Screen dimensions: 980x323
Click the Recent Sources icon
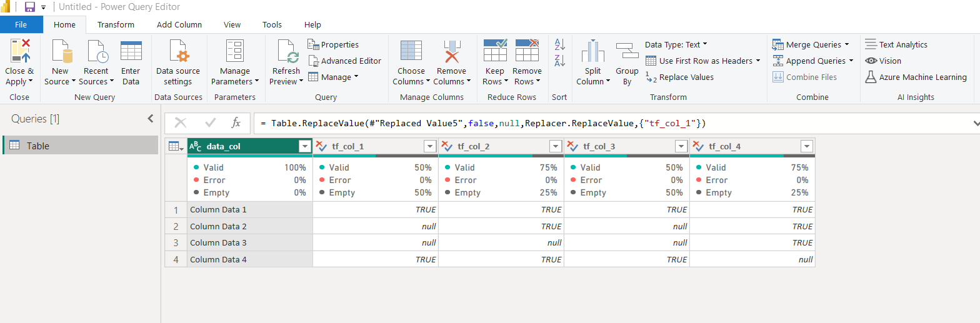[97, 51]
